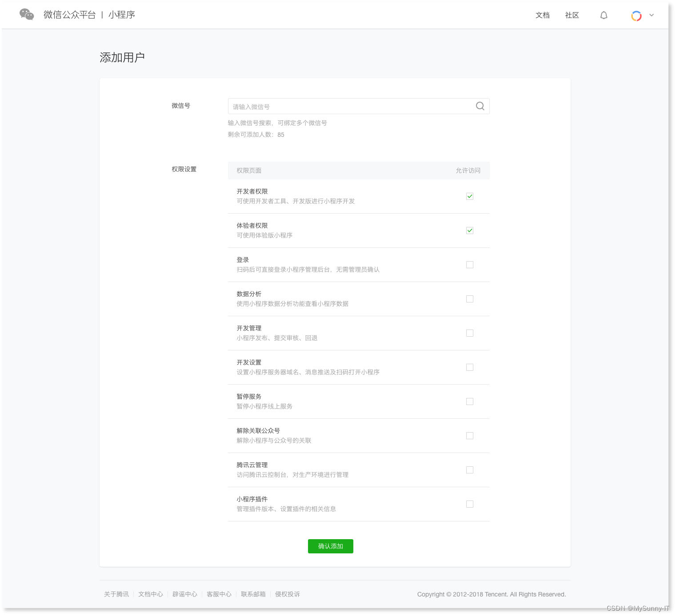
Task: Click the 体验者权限 row title
Action: pos(252,226)
